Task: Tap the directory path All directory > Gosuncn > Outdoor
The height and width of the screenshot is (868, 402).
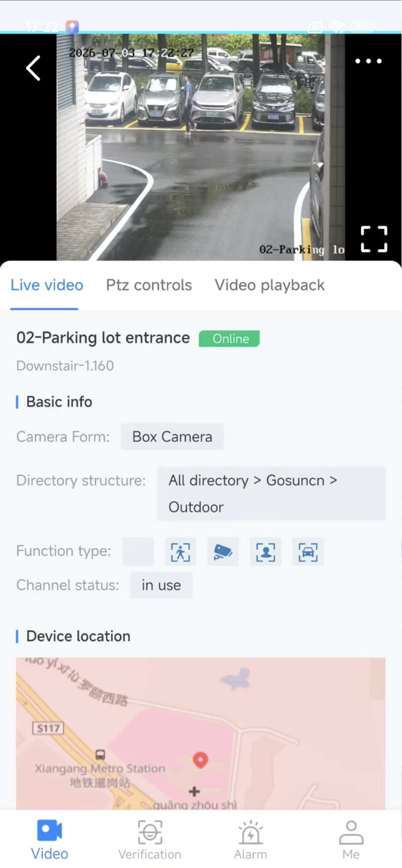Action: tap(271, 494)
